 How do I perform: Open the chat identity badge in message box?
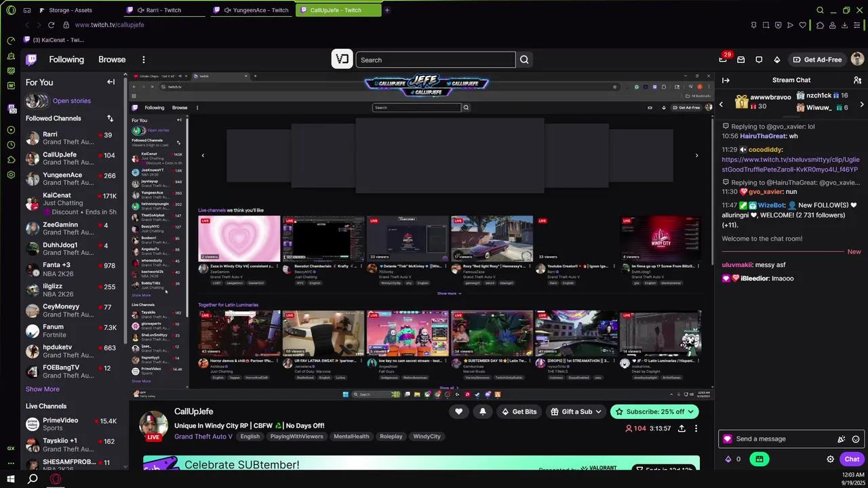click(728, 439)
